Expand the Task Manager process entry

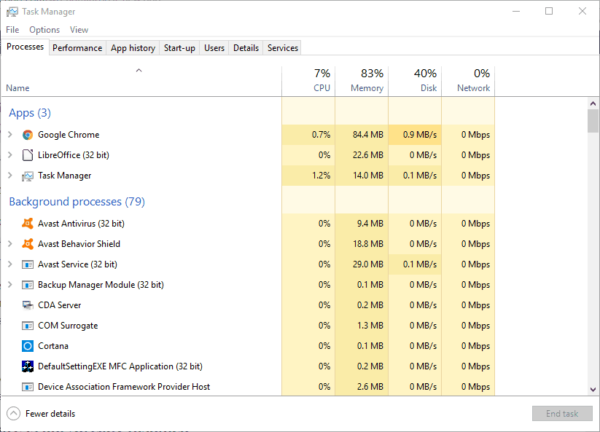10,176
